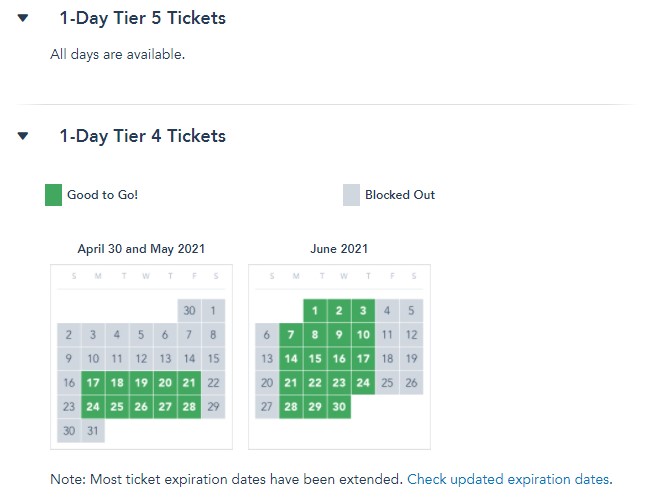Choose May 20 green date
Image resolution: width=646 pixels, height=499 pixels.
pos(165,383)
